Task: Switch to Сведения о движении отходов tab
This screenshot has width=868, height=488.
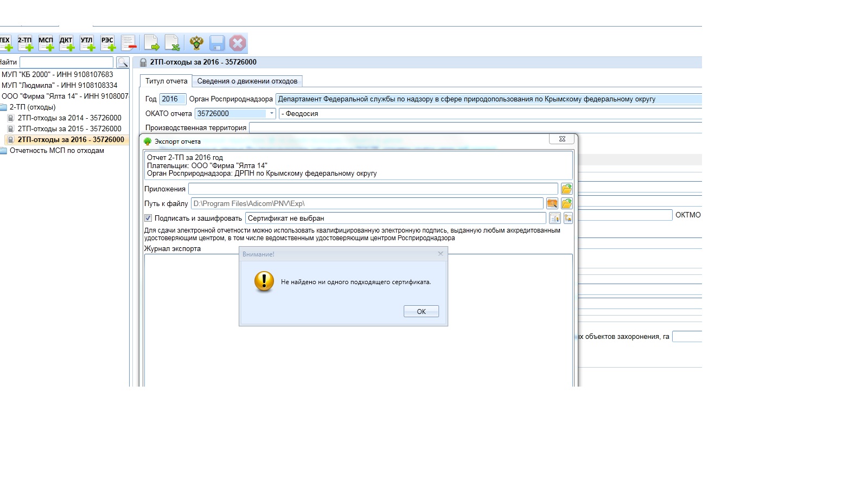Action: (x=247, y=81)
